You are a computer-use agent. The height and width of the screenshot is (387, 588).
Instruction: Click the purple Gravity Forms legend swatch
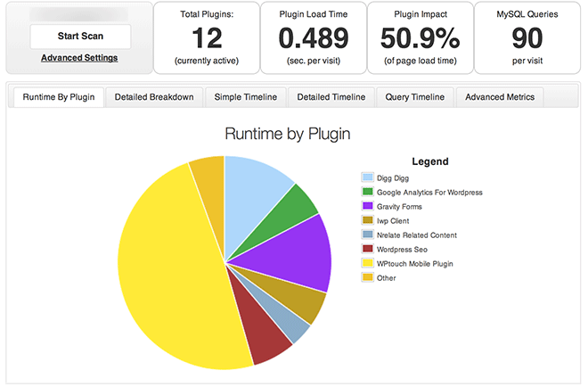tap(367, 207)
